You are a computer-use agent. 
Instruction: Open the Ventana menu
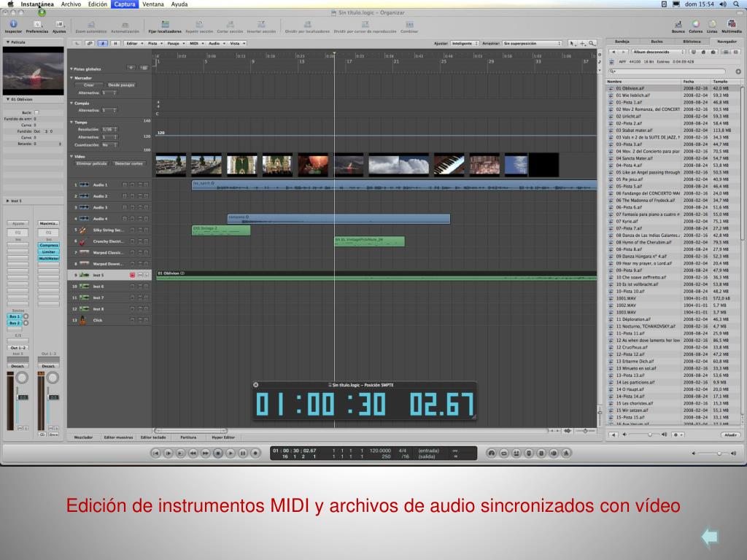(153, 4)
